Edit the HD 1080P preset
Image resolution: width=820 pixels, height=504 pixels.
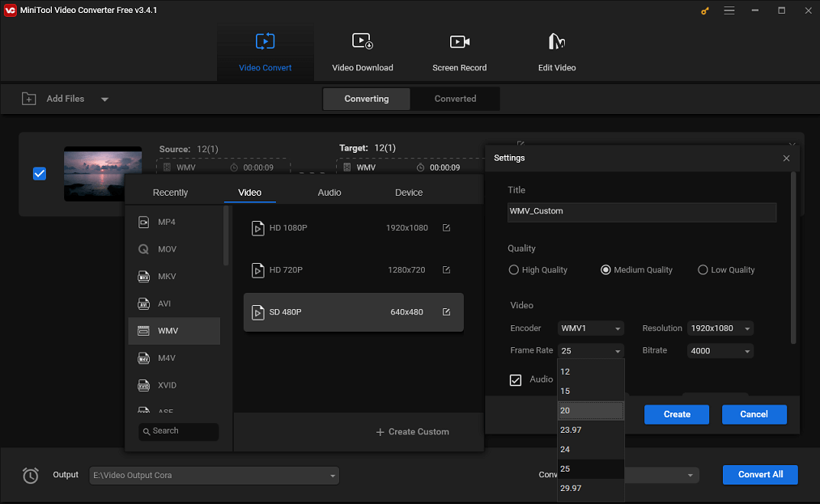point(446,227)
